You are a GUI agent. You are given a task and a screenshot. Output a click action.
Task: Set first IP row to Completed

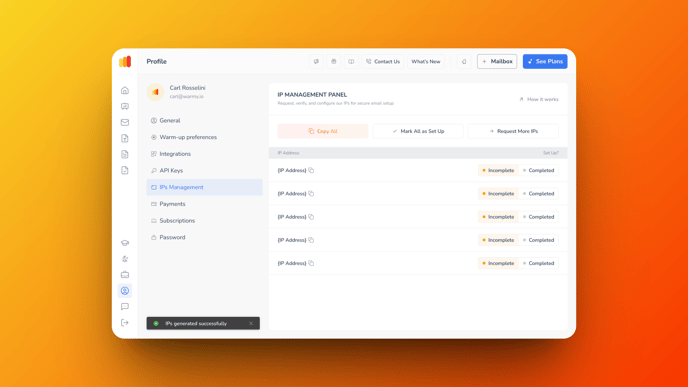point(538,170)
